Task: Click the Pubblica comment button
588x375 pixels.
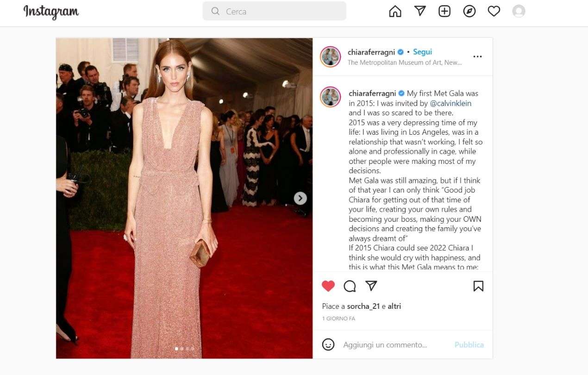Action: click(x=469, y=344)
